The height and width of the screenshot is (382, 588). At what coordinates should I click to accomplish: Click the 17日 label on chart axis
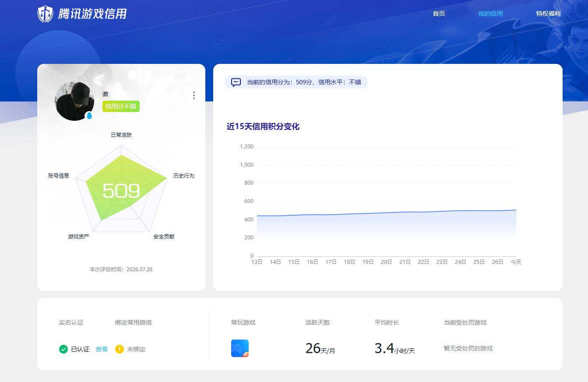click(331, 262)
